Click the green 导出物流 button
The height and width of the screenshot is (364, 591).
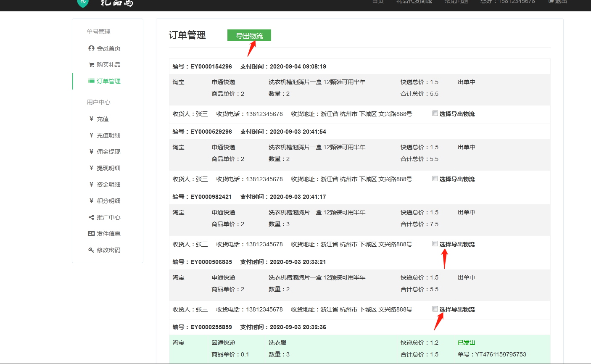coord(249,36)
